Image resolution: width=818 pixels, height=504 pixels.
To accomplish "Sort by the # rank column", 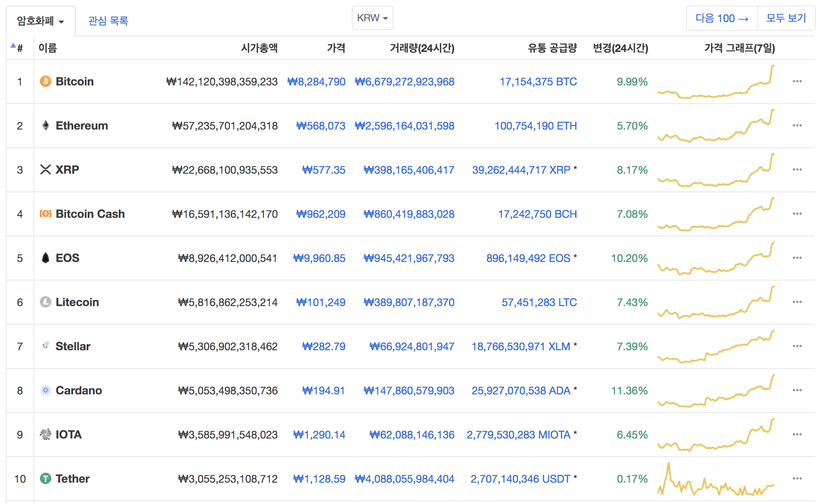I will [19, 48].
